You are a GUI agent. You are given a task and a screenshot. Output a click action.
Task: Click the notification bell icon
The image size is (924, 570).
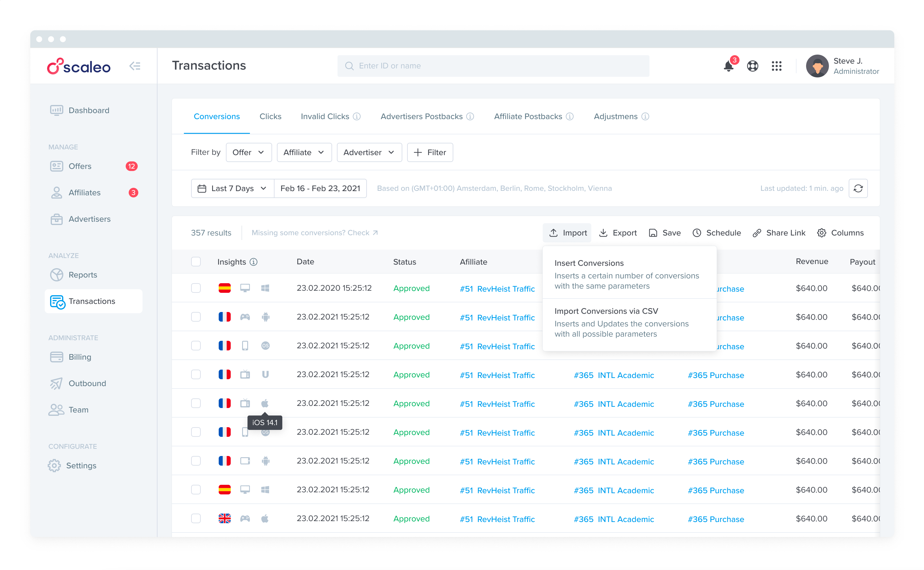click(x=728, y=66)
